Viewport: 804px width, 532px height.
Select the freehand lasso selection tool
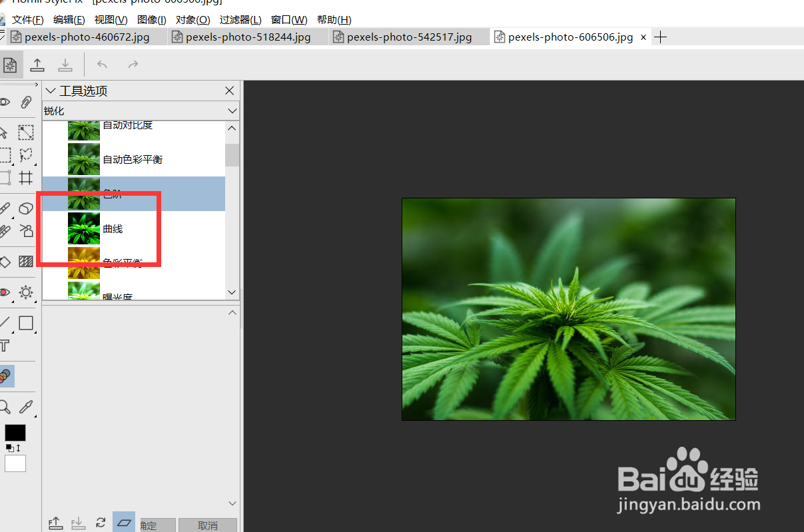point(26,155)
